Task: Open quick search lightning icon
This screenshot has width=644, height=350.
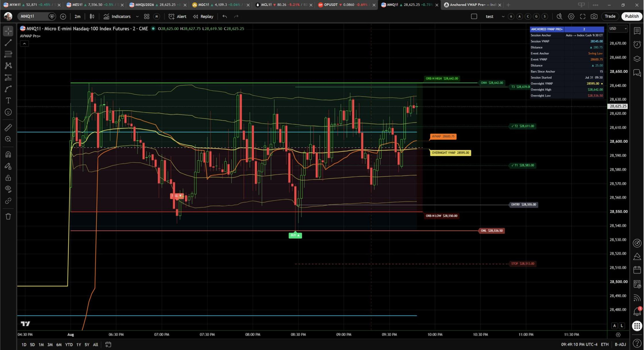Action: (559, 16)
